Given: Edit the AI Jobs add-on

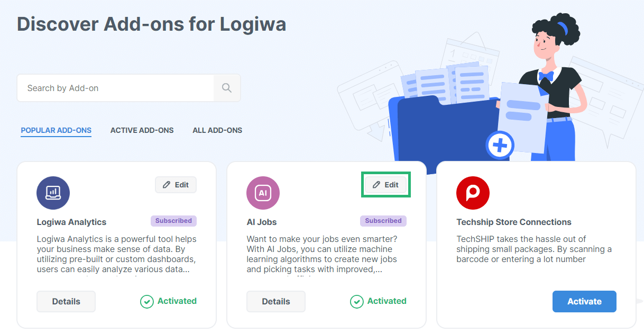Looking at the screenshot, I should tap(385, 184).
